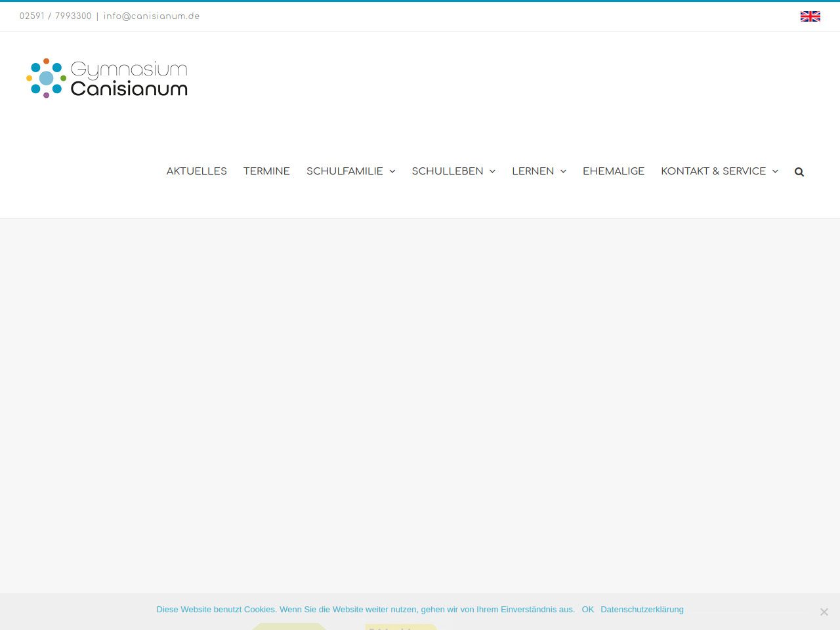Open the AKTUELLES menu item
Viewport: 840px width, 630px height.
[x=196, y=171]
